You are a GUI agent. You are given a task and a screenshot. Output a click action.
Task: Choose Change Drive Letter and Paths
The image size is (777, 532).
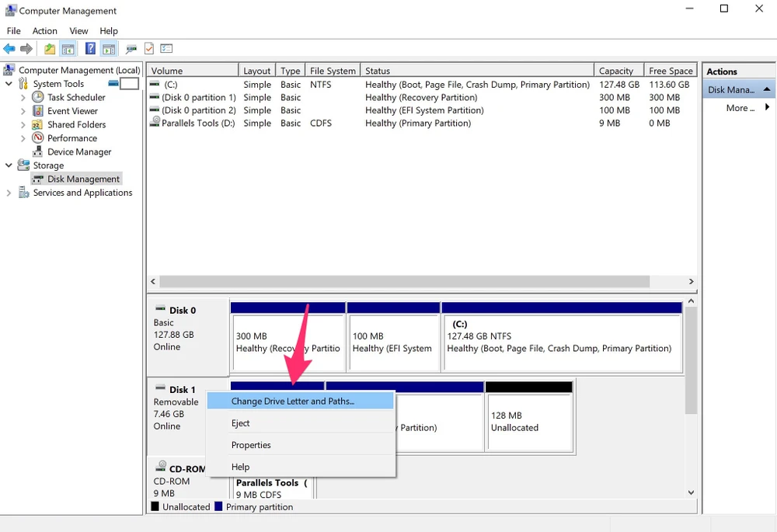click(x=292, y=402)
